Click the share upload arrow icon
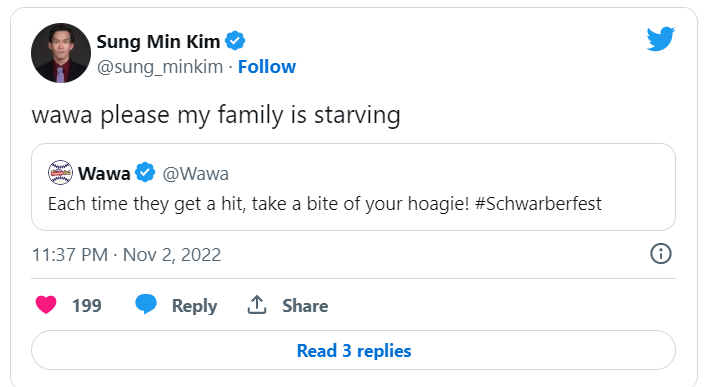The height and width of the screenshot is (387, 704). coord(257,305)
